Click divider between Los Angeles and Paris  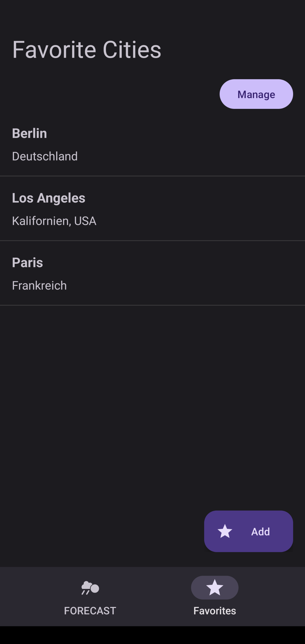152,240
